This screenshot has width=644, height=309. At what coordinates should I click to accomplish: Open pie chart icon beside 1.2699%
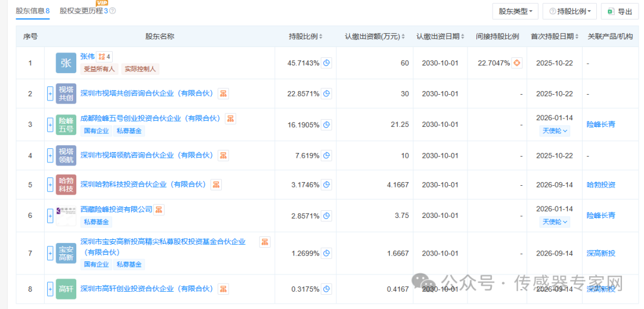tap(327, 253)
